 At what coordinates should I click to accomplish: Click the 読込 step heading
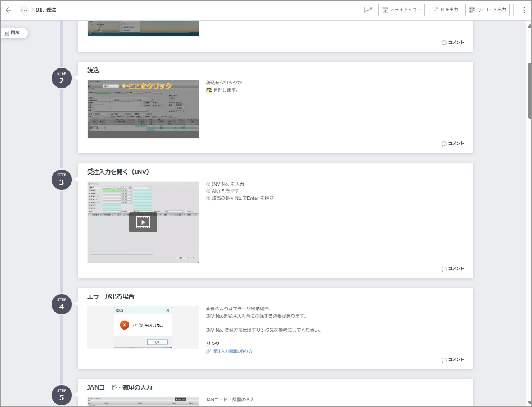(93, 70)
